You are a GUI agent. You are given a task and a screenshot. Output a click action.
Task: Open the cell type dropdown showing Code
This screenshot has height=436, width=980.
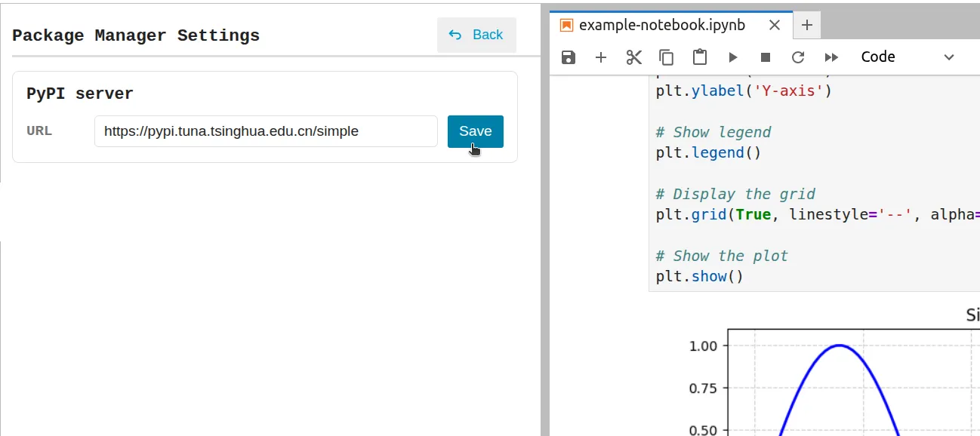click(x=878, y=57)
